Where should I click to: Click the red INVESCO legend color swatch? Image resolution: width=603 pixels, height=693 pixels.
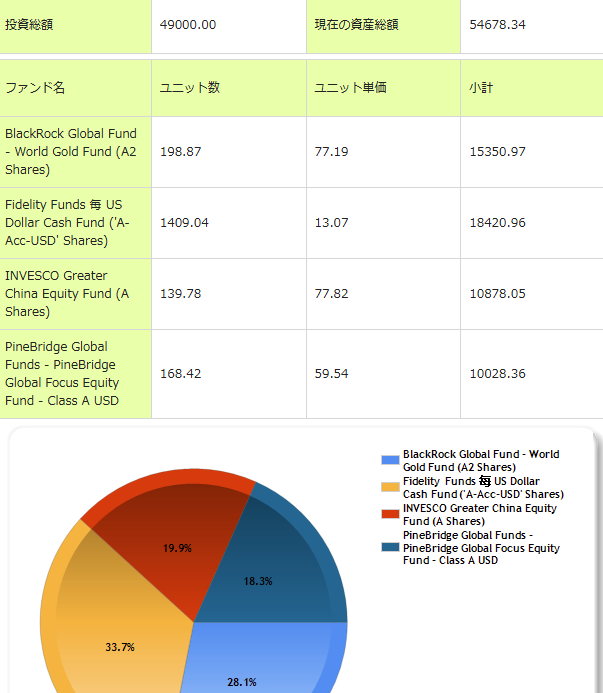coord(390,514)
